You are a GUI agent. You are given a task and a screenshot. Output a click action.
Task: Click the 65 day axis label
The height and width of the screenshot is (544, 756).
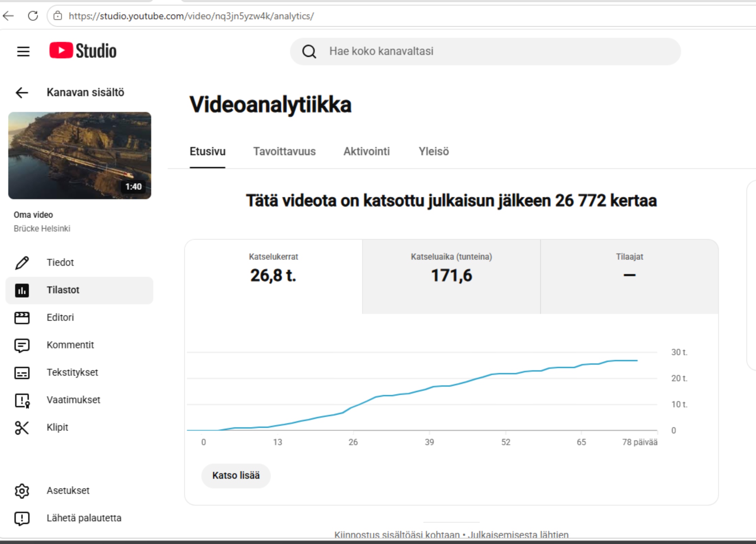pyautogui.click(x=581, y=442)
